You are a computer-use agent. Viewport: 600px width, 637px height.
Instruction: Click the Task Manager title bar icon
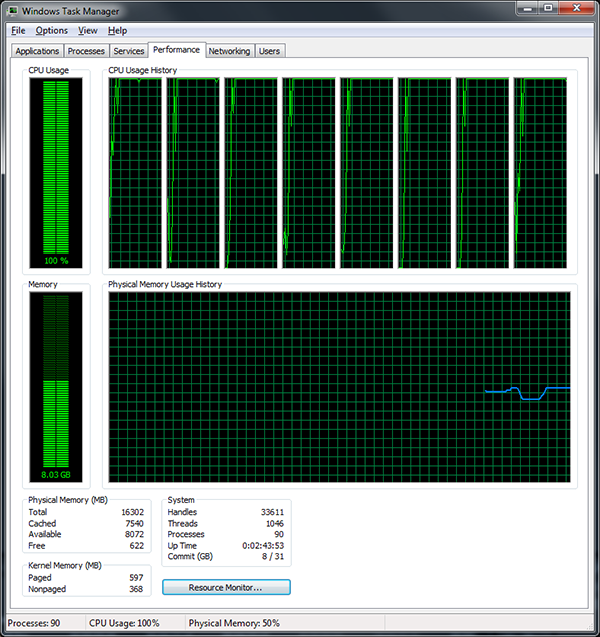(x=12, y=11)
